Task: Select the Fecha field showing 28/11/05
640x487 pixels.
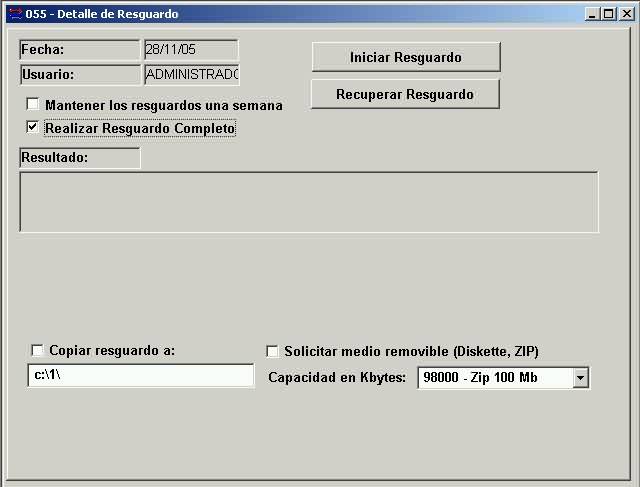Action: coord(190,50)
